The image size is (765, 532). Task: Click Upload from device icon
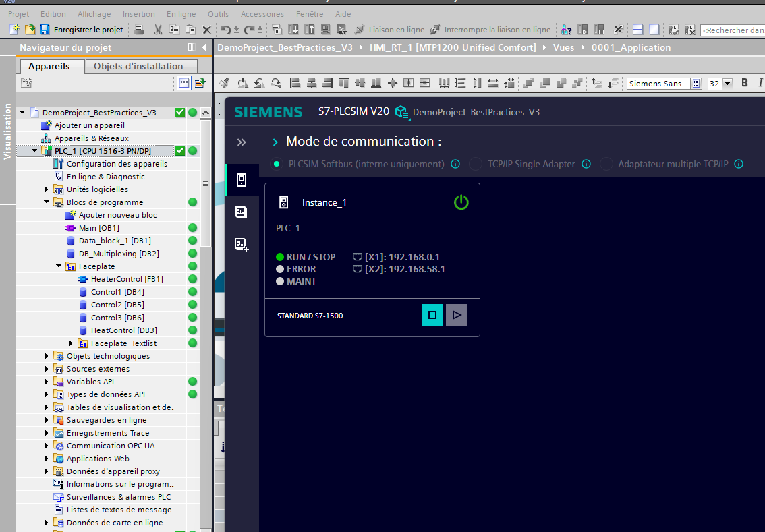tap(310, 30)
